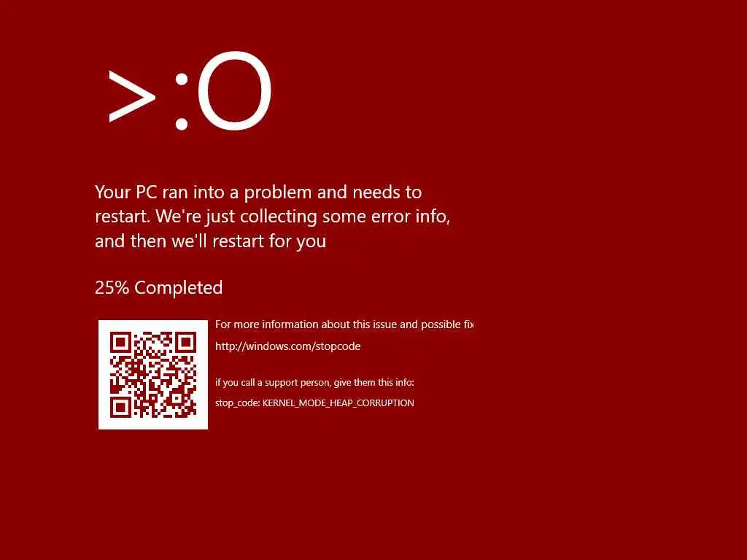The height and width of the screenshot is (560, 747).
Task: Click the "Your PC ran into a problem" line
Action: pos(258,192)
